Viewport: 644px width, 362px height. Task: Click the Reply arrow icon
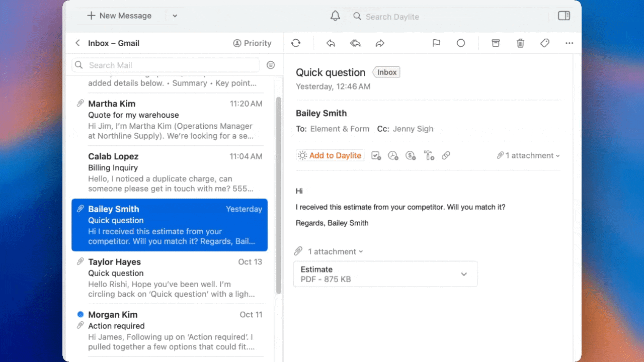coord(331,43)
